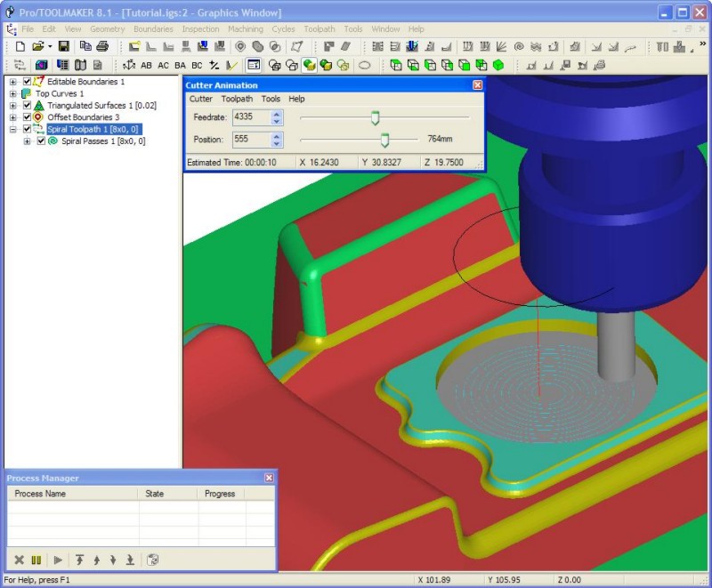
Task: Click the highlighted dialog window toolbar icon
Action: coord(254,65)
